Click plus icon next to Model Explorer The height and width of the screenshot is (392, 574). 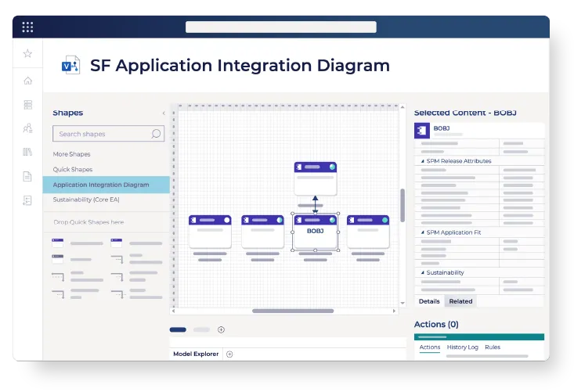[x=229, y=354]
